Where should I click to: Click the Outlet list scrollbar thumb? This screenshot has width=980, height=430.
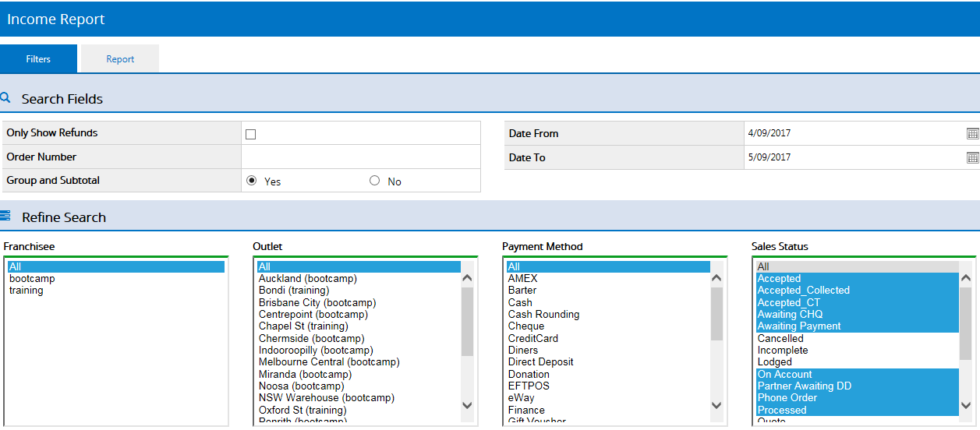tap(467, 321)
